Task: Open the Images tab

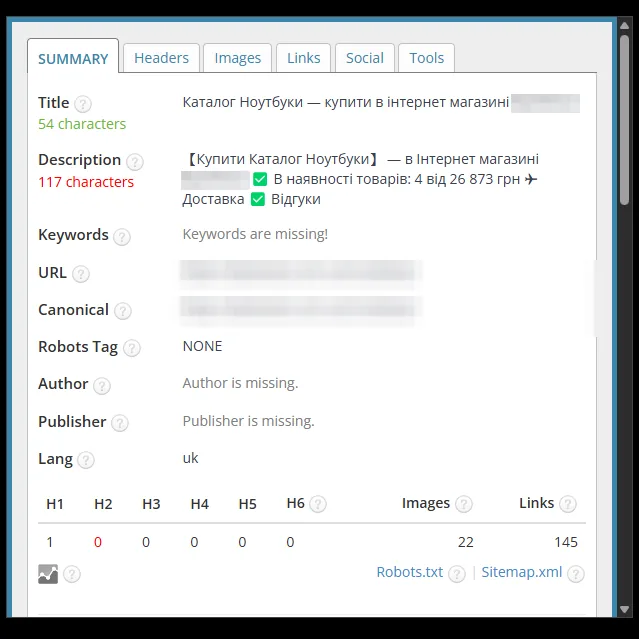Action: click(238, 58)
